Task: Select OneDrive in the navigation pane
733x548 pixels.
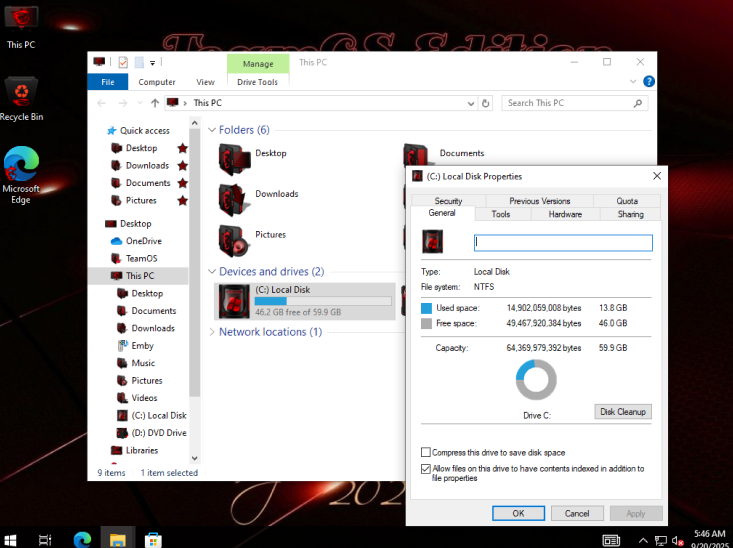Action: [x=144, y=241]
